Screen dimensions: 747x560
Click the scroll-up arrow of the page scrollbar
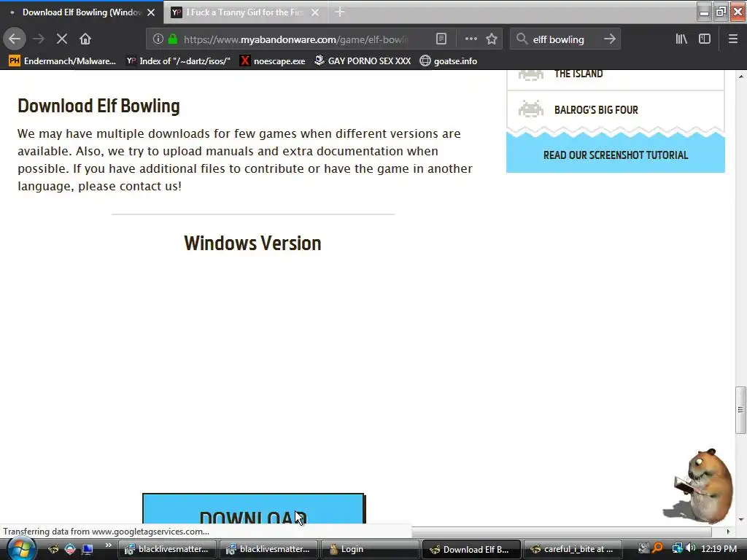click(740, 76)
